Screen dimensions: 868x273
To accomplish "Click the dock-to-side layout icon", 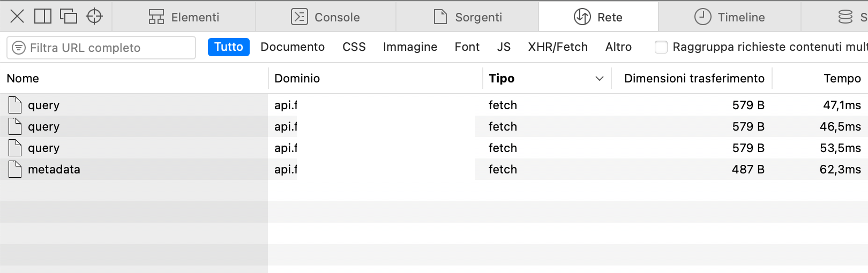I will click(43, 17).
